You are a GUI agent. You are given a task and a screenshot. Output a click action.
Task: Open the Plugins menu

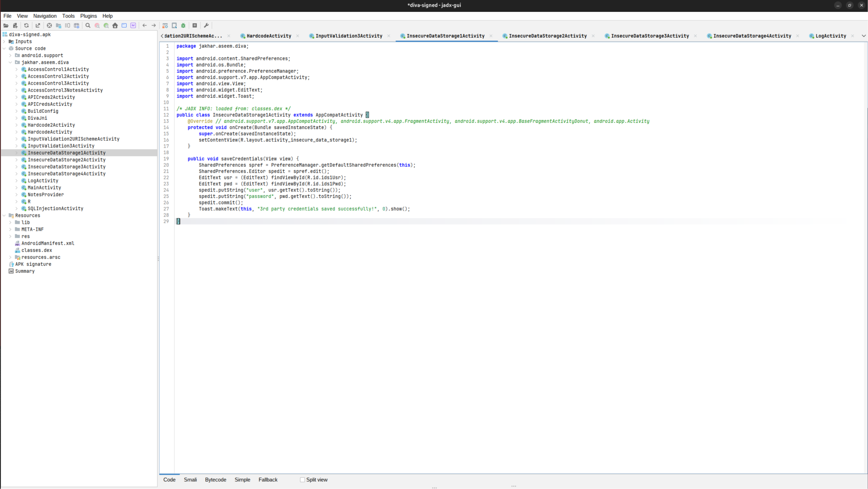point(88,16)
